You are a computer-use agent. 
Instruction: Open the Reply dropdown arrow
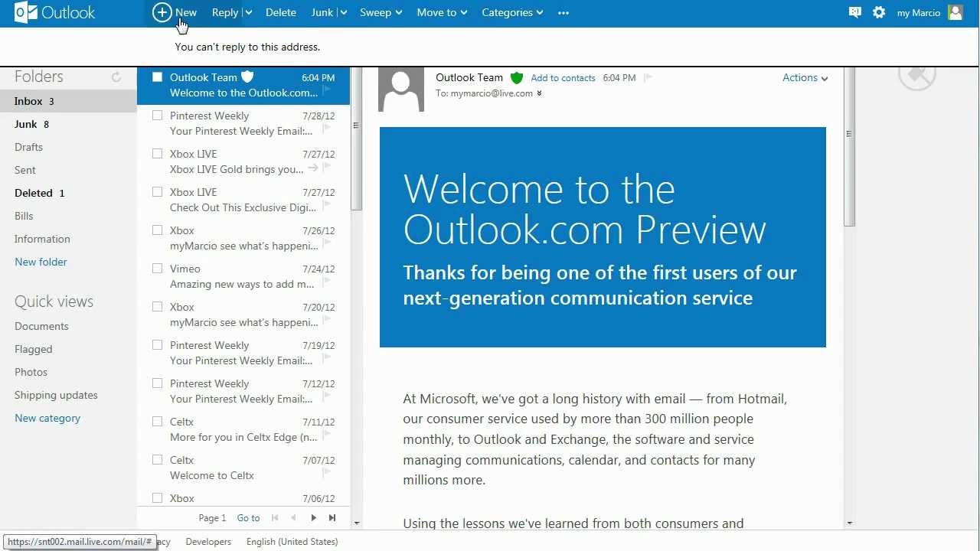tap(248, 12)
